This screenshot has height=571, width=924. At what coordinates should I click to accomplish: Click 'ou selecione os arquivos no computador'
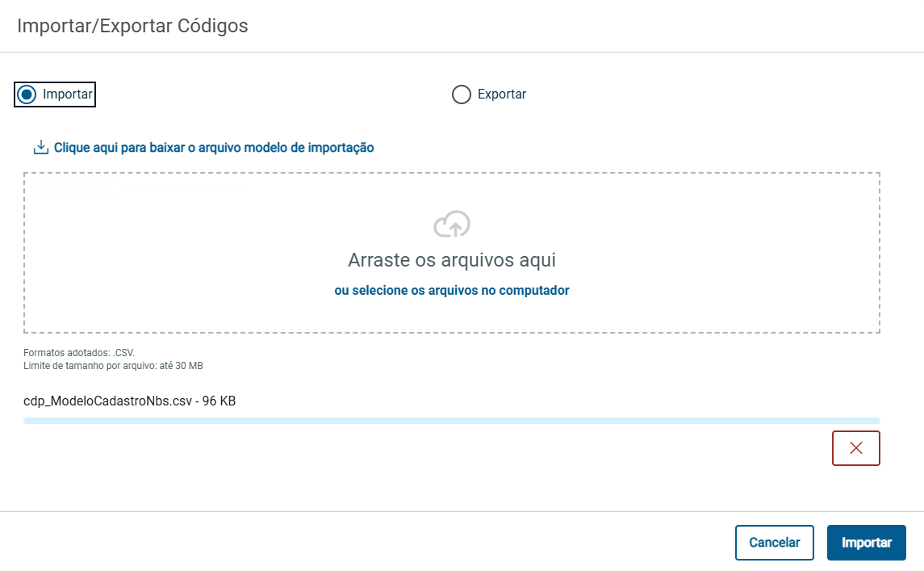tap(452, 291)
